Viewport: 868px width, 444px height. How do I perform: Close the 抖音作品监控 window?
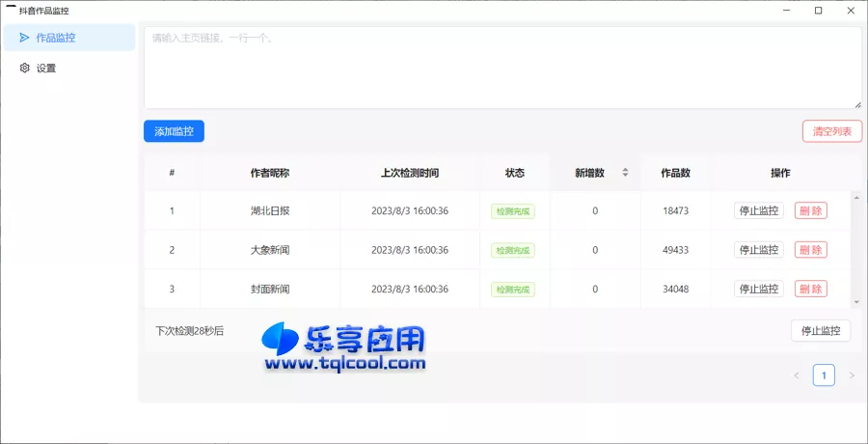click(851, 10)
